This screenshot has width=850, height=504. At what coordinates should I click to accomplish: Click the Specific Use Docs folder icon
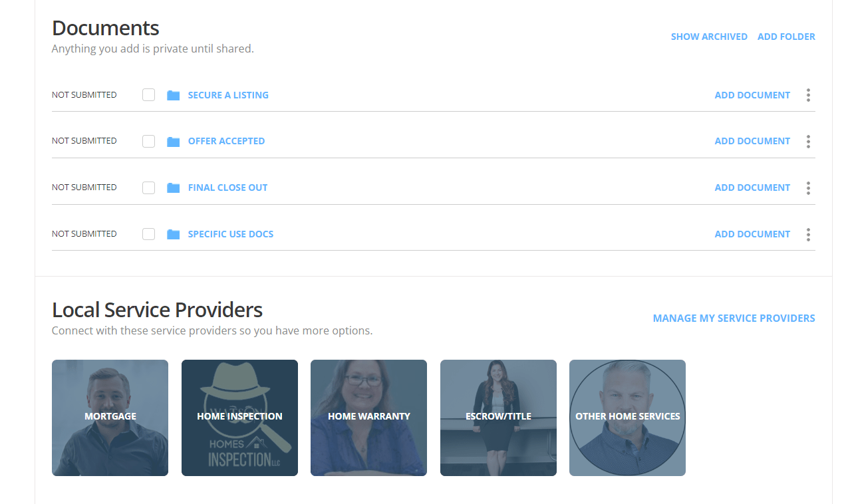pyautogui.click(x=174, y=234)
